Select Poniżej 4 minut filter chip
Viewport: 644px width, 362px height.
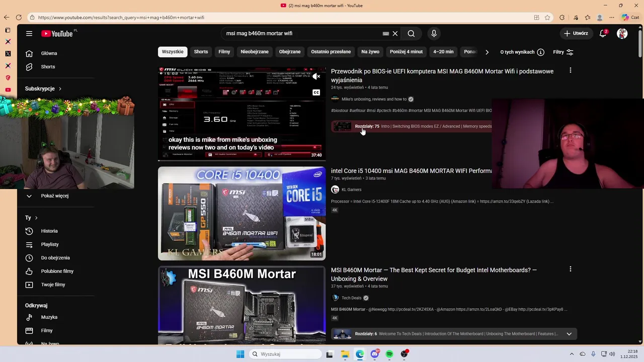click(407, 52)
